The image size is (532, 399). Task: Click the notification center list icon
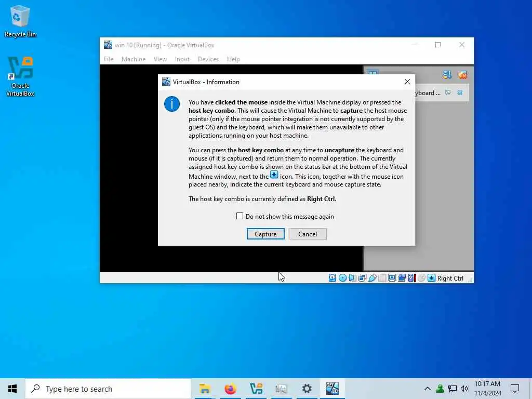tap(447, 75)
